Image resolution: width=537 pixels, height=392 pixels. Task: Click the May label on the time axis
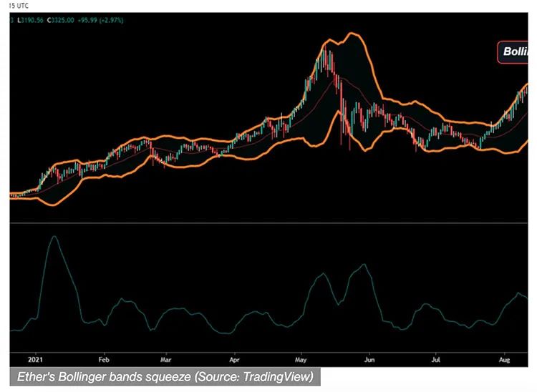(301, 360)
